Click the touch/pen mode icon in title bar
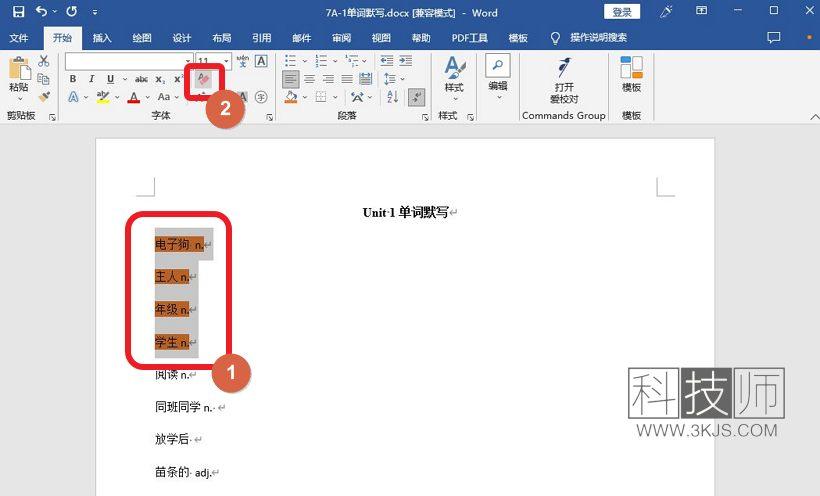Image resolution: width=820 pixels, height=496 pixels. 666,12
